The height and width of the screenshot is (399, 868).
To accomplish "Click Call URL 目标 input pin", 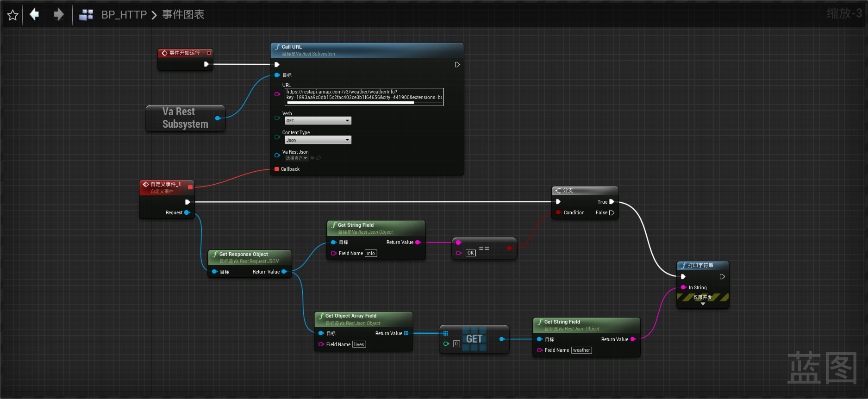I will tap(277, 75).
